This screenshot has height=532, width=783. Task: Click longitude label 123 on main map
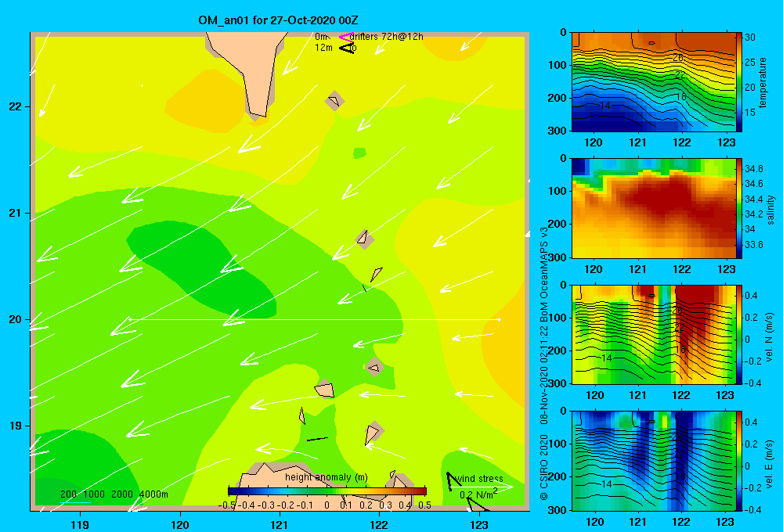click(x=479, y=524)
